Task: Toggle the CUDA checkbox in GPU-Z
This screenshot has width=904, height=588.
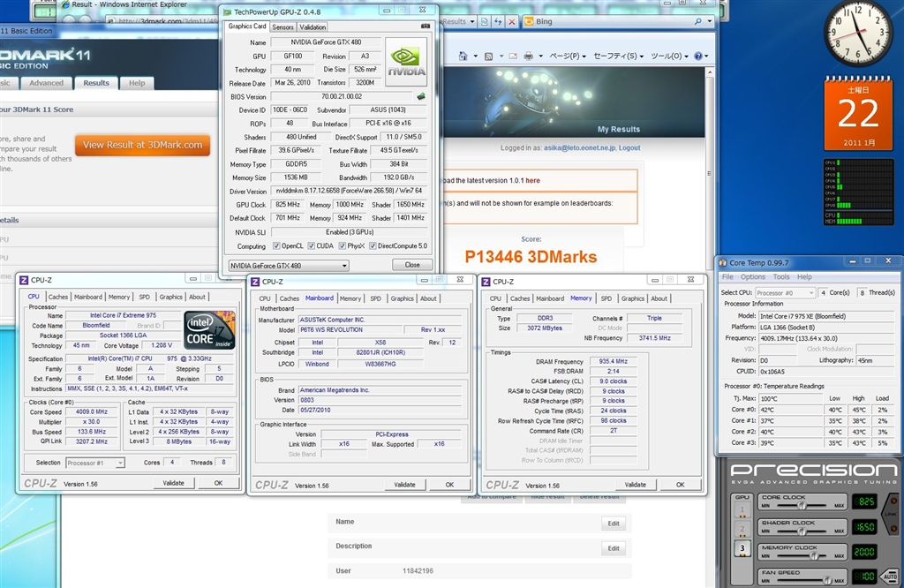Action: [x=310, y=246]
